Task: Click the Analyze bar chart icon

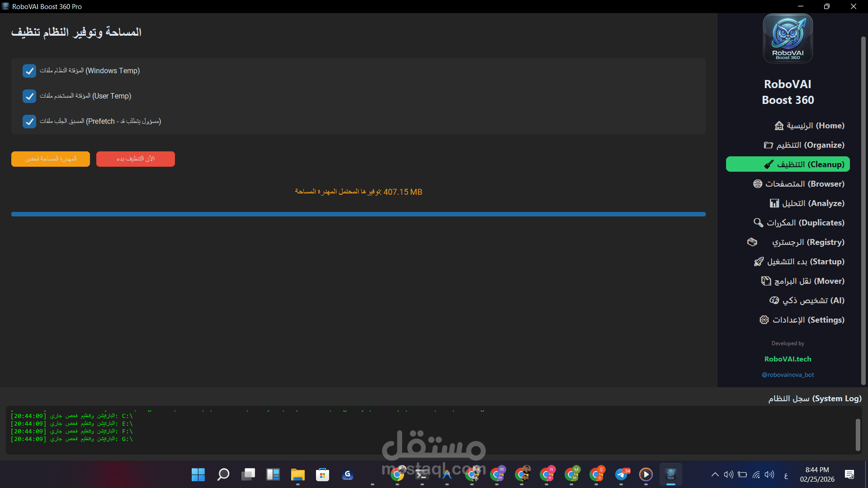Action: click(774, 203)
